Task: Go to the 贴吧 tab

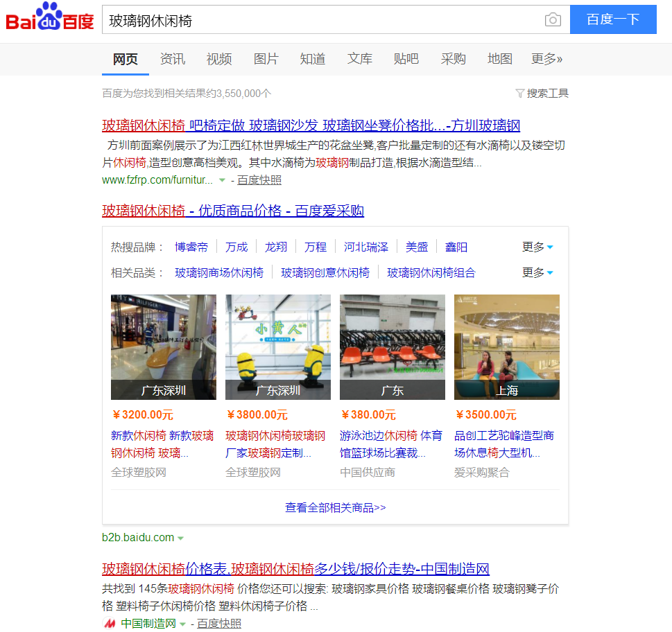Action: [406, 59]
